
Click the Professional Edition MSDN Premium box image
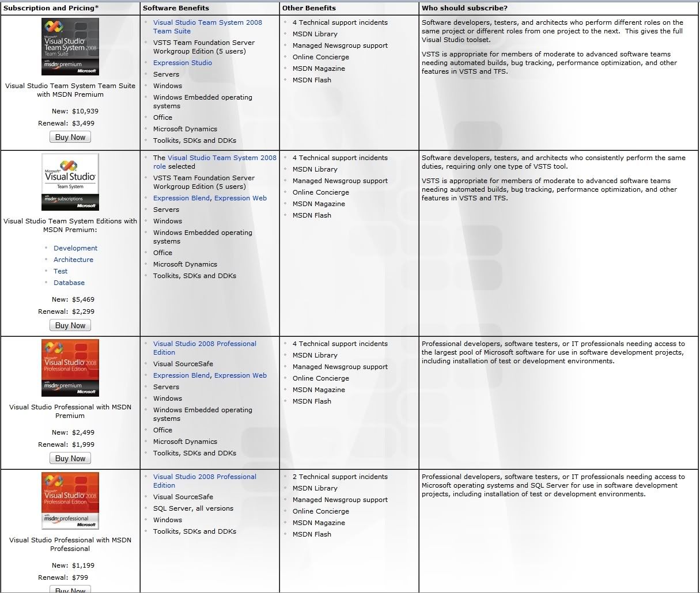[70, 368]
